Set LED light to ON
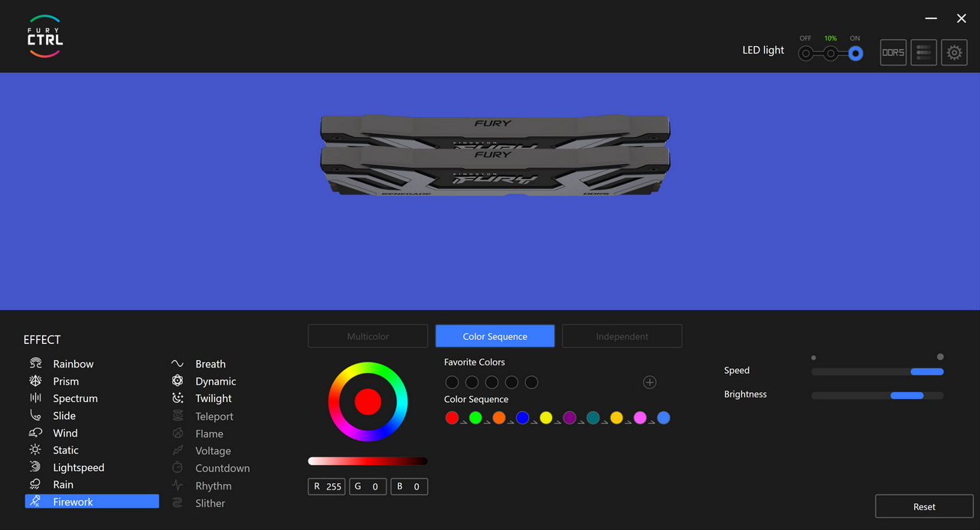980x530 pixels. [x=855, y=54]
